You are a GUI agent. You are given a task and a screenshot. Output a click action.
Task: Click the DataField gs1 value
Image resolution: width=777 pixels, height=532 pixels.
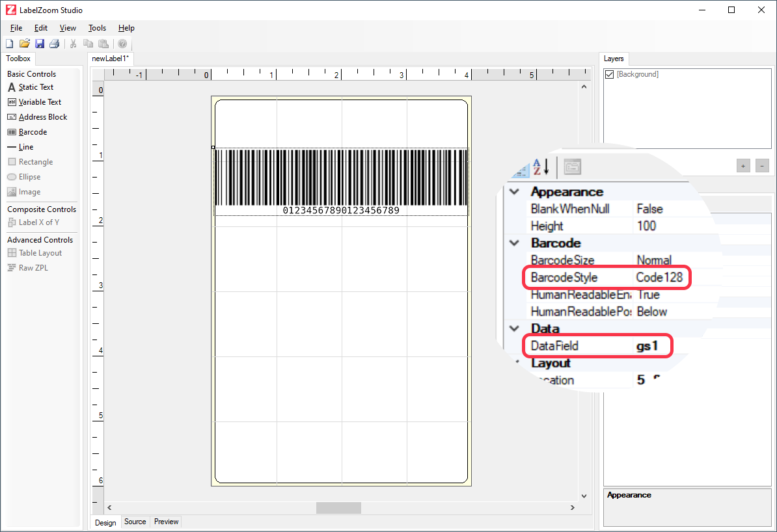click(647, 346)
